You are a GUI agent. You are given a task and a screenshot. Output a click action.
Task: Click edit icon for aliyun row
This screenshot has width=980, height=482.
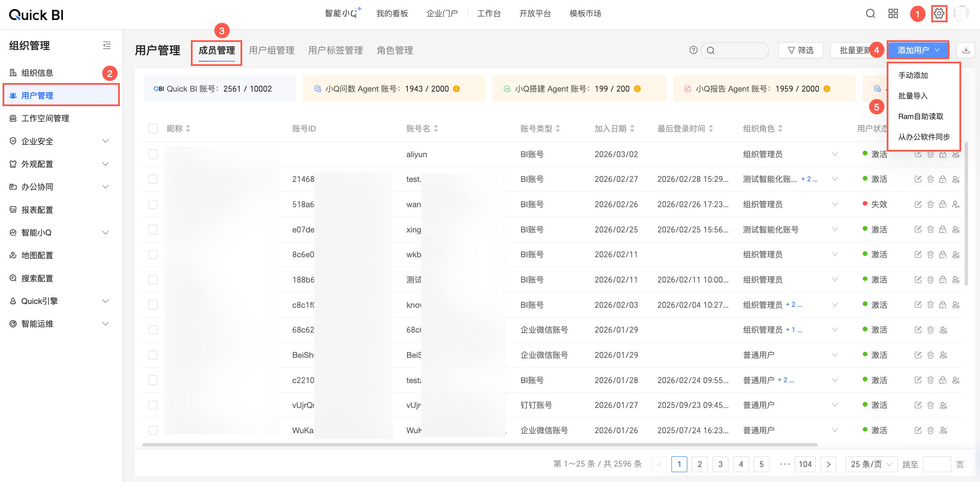coord(918,155)
